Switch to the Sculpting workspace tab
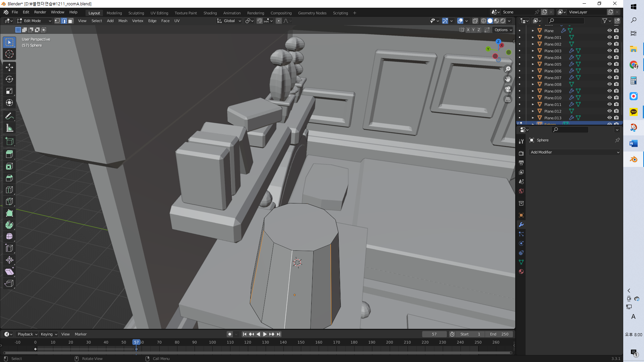Screen dimensions: 644x362 coord(136,13)
